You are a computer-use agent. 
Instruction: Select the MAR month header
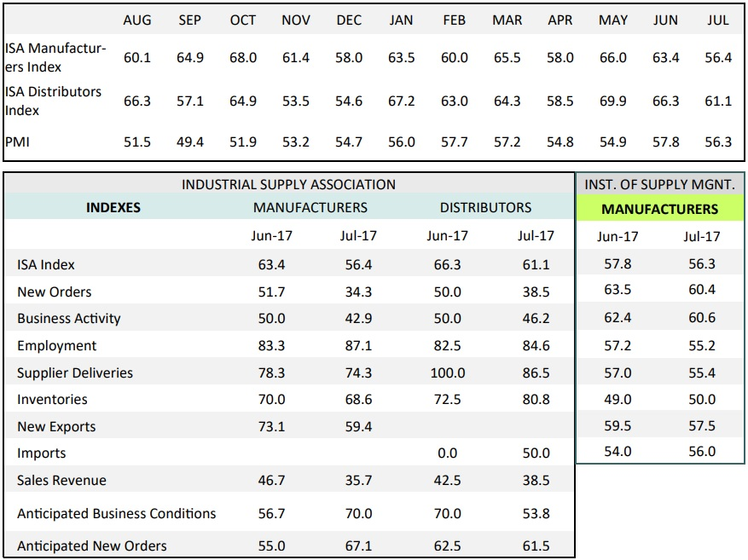click(x=507, y=20)
